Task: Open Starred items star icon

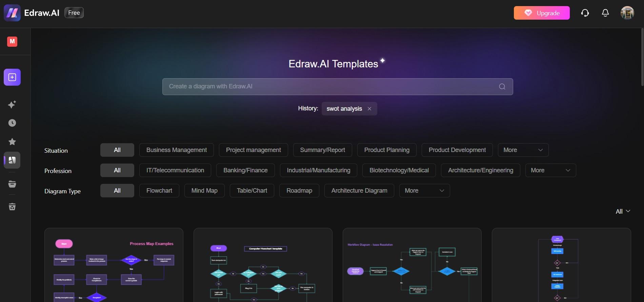Action: click(12, 142)
